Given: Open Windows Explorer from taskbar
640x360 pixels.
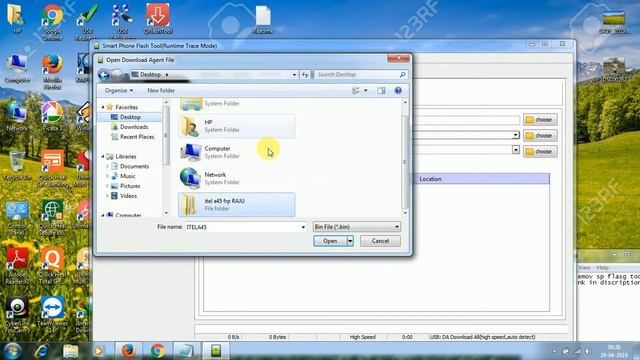Looking at the screenshot, I should click(71, 351).
